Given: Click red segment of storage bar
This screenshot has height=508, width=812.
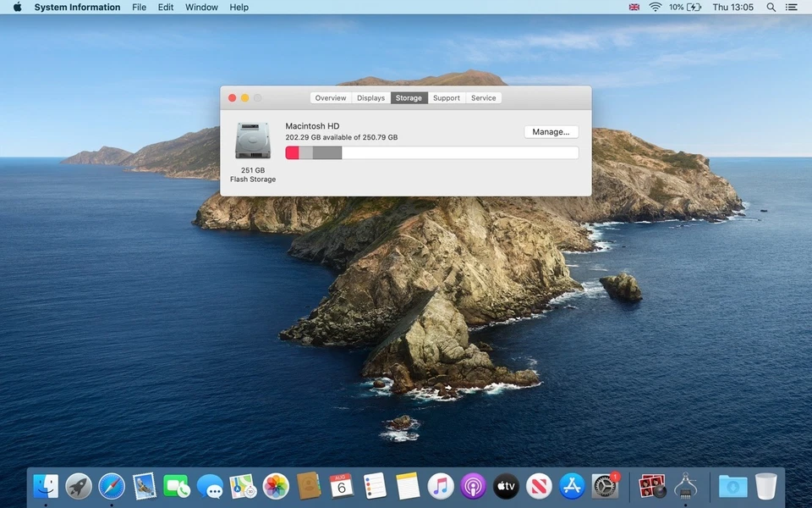Looking at the screenshot, I should (292, 152).
